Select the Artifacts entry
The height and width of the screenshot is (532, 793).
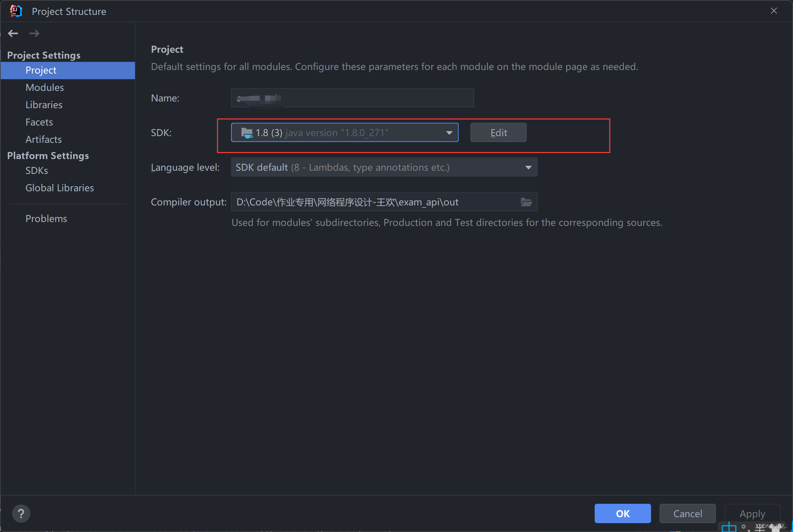coord(43,140)
